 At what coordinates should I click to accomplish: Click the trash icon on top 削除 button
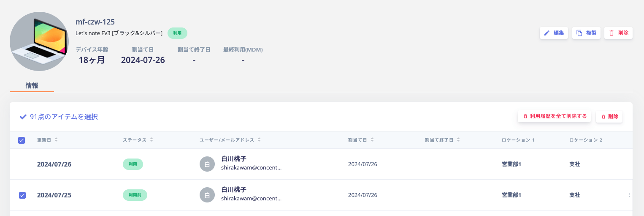pyautogui.click(x=612, y=33)
